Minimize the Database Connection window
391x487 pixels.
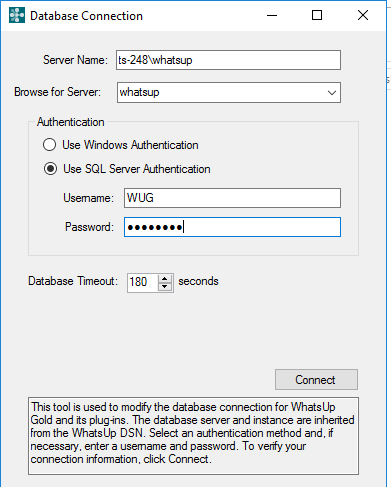(272, 15)
